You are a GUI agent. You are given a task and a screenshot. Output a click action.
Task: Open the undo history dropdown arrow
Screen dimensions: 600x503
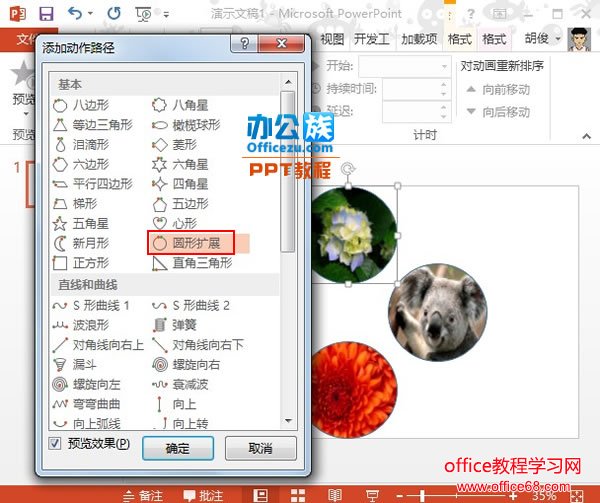(x=91, y=14)
